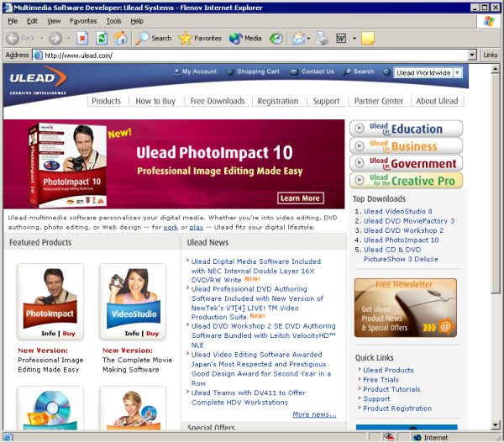Open the View menu
The height and width of the screenshot is (443, 504).
pyautogui.click(x=54, y=21)
